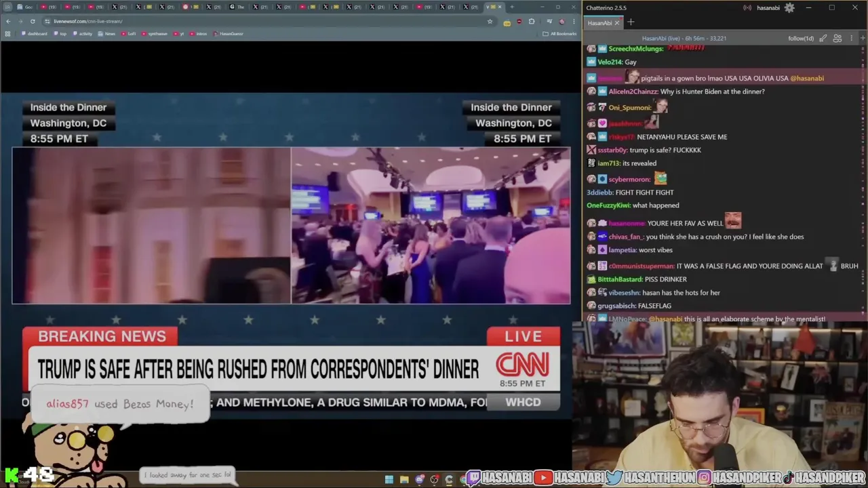Click the c0mmunistsuperman username in chat

click(x=642, y=266)
